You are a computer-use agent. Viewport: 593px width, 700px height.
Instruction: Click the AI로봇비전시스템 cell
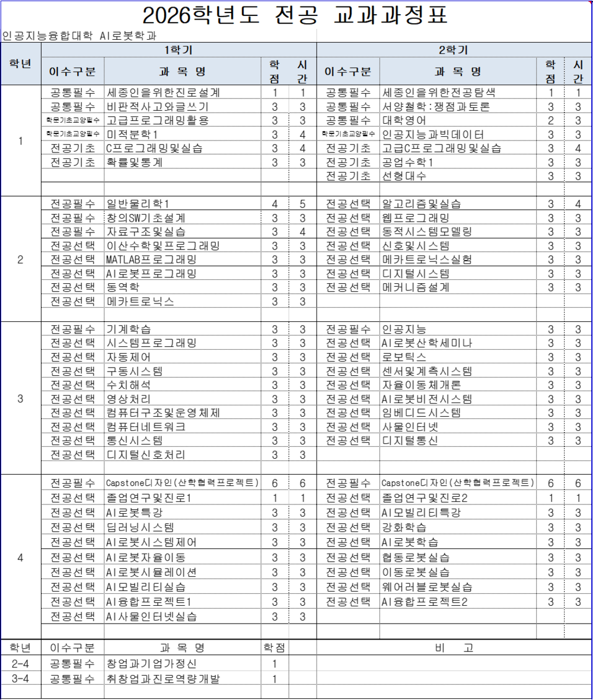458,399
